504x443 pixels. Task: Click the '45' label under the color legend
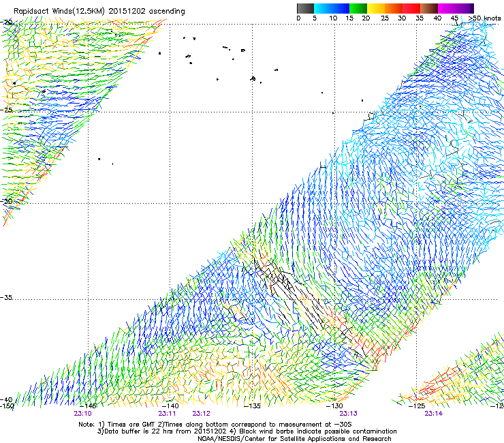pyautogui.click(x=454, y=18)
